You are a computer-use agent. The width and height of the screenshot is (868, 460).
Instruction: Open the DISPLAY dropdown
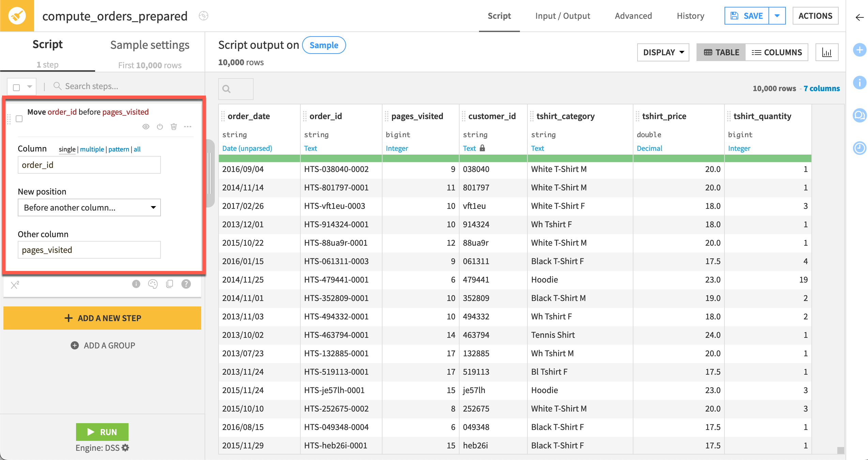tap(663, 52)
